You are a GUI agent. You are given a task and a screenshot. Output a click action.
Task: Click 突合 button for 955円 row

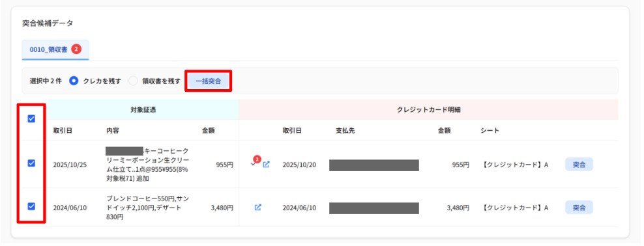pos(579,165)
